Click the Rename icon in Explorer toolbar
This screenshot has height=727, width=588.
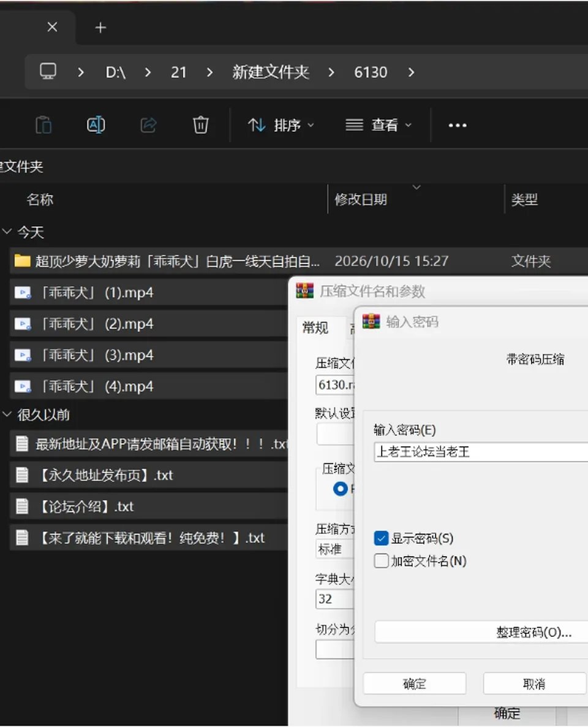[x=96, y=125]
